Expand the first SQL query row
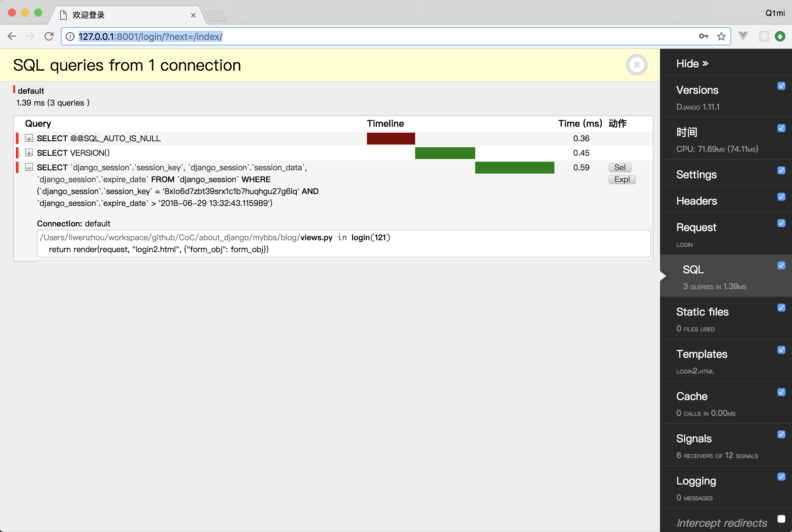Image resolution: width=792 pixels, height=532 pixels. coord(28,138)
